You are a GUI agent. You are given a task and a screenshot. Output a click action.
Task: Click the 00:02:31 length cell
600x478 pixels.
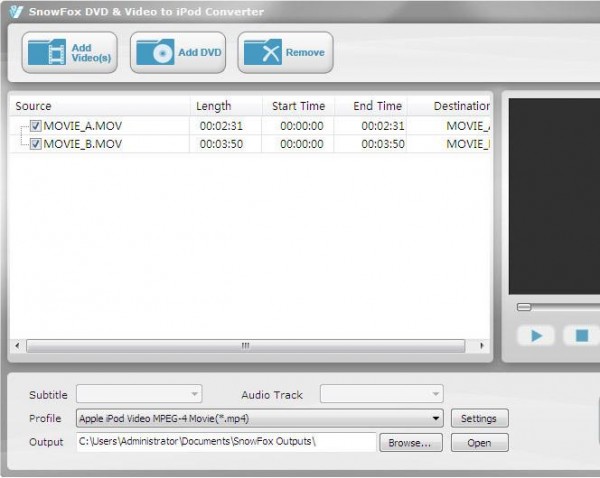pos(221,126)
